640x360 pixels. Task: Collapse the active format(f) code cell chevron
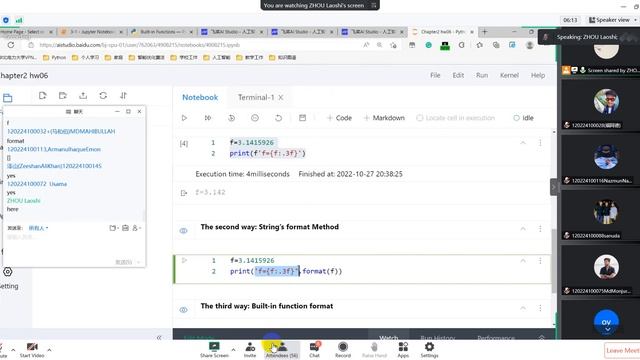point(523,260)
